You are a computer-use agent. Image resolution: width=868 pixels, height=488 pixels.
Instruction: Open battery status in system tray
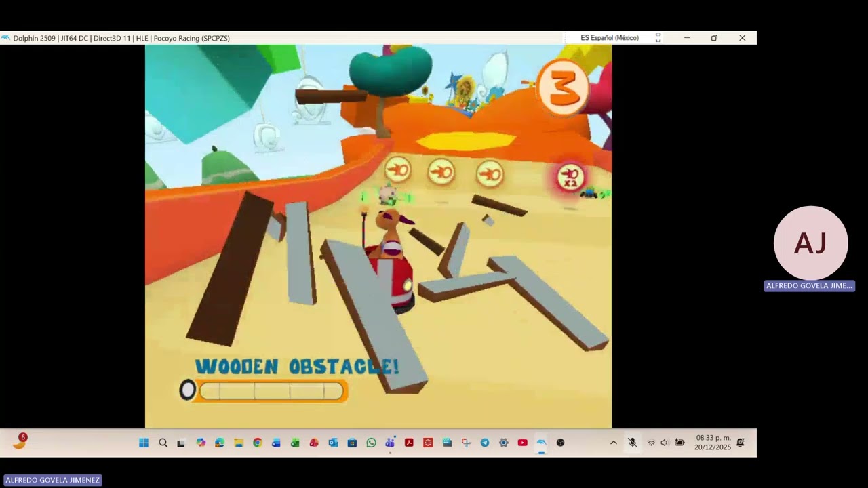click(679, 443)
